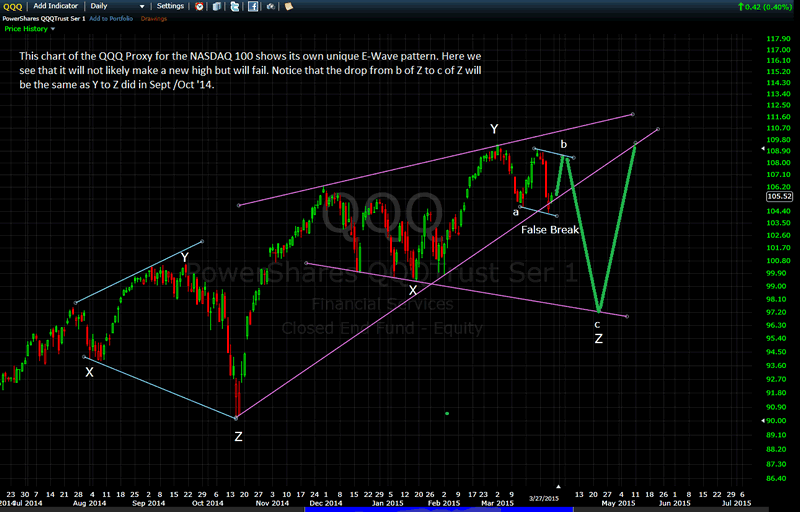Open the Add Indicator menu
This screenshot has height=512, width=800.
click(x=56, y=6)
